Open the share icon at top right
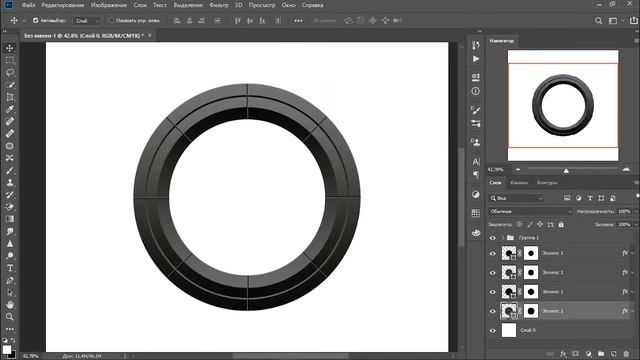 pos(633,20)
